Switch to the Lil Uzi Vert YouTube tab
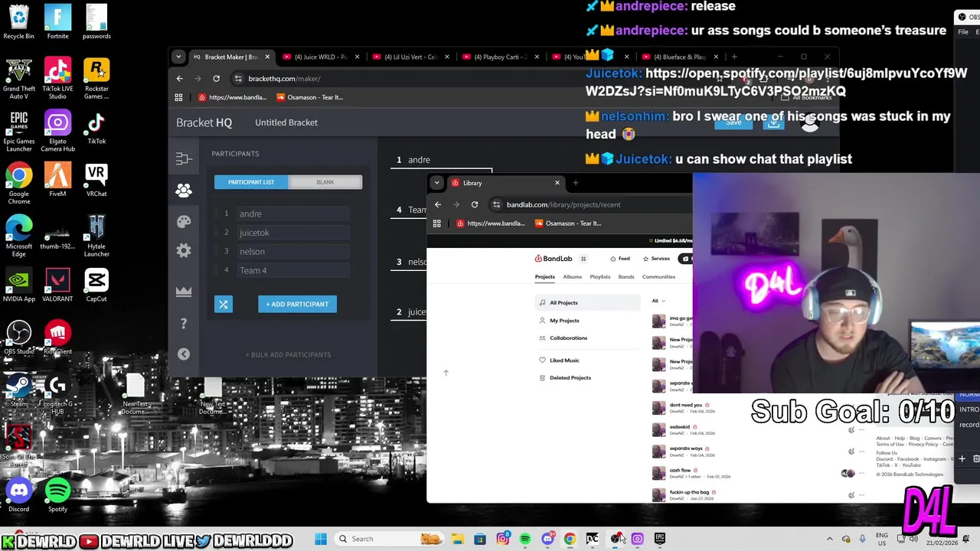 click(410, 57)
